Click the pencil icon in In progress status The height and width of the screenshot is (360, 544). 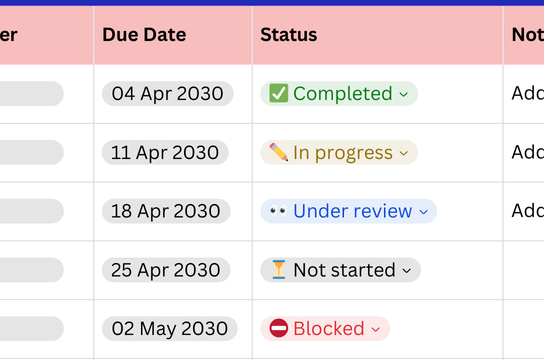(x=279, y=152)
